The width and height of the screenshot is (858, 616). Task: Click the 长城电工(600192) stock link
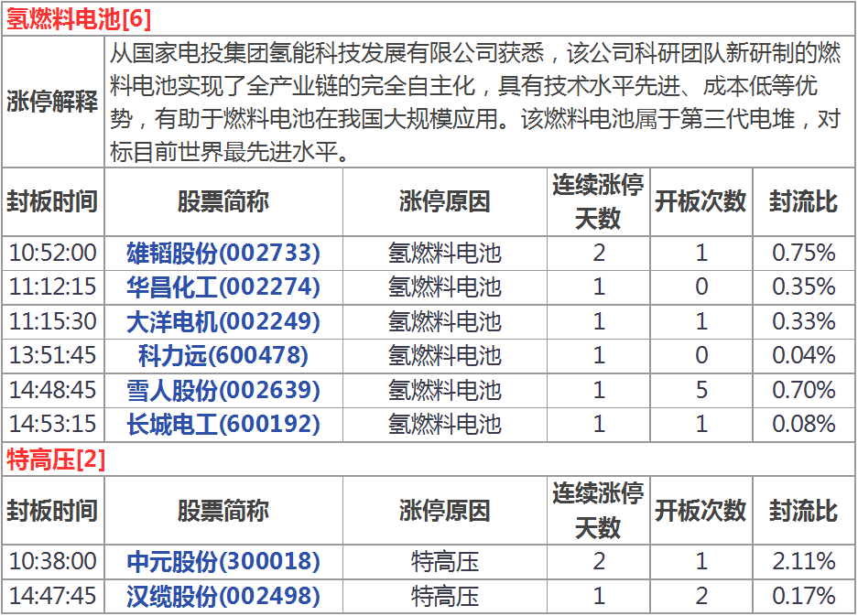point(223,424)
